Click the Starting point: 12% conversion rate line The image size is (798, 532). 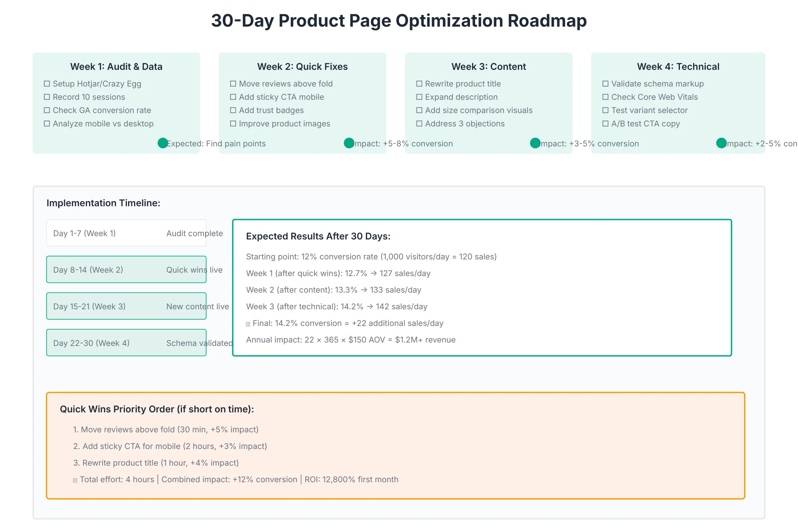pos(371,257)
